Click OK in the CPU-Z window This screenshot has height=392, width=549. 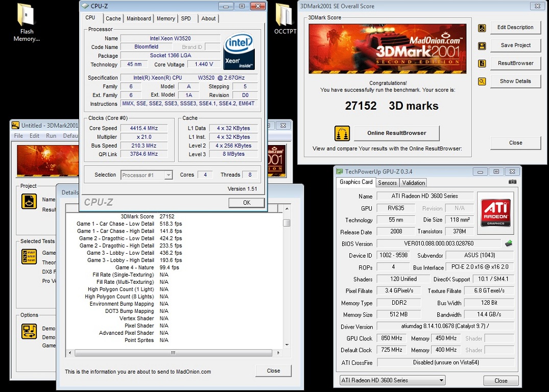click(247, 203)
